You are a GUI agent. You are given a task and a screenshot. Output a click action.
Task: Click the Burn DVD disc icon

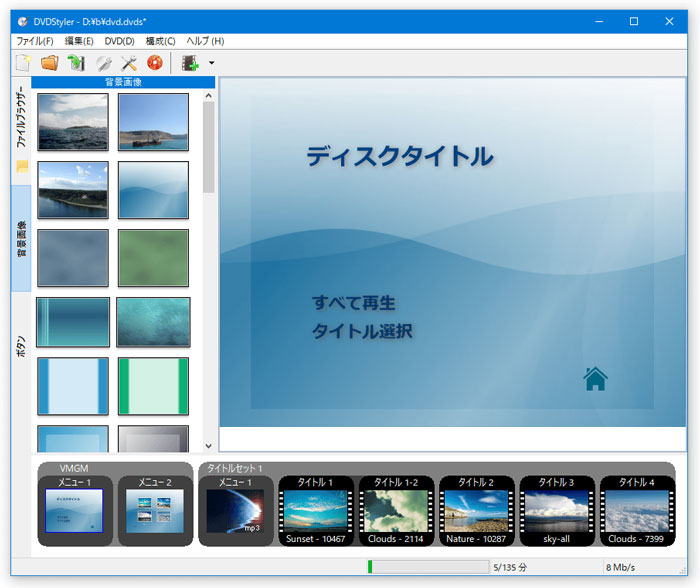(154, 63)
